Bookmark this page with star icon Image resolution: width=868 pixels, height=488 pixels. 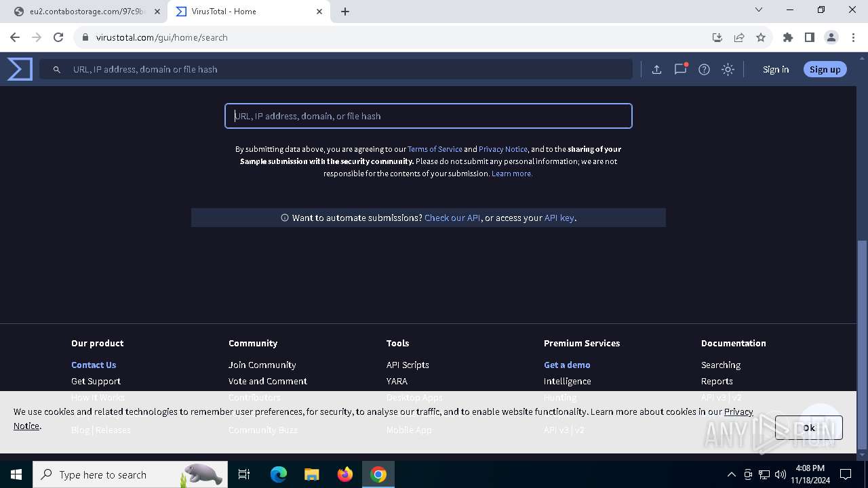[x=761, y=37]
